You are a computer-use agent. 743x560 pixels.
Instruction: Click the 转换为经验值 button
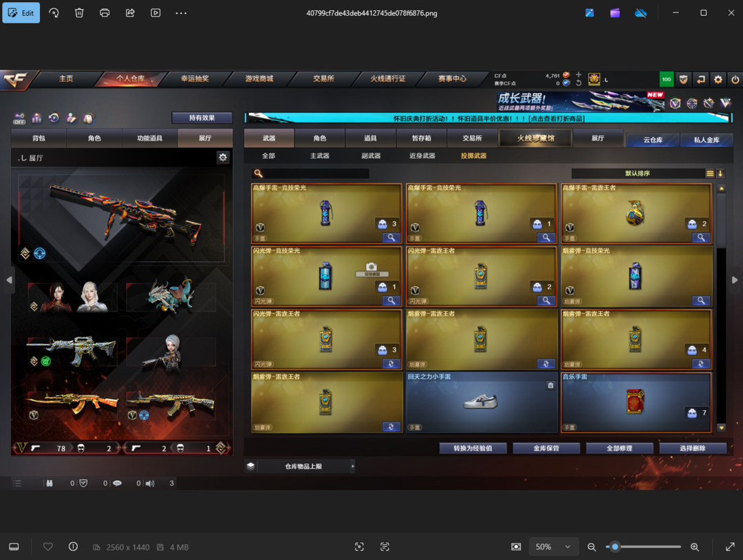[473, 448]
